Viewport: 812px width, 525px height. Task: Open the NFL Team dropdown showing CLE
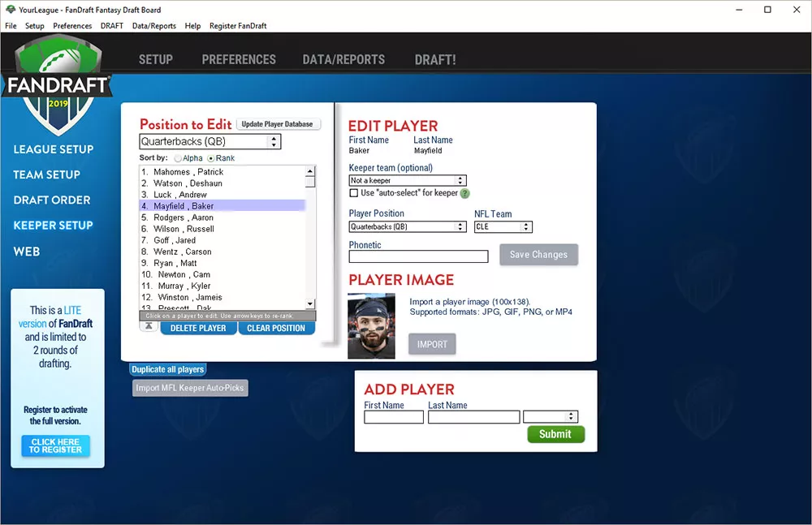pos(503,226)
